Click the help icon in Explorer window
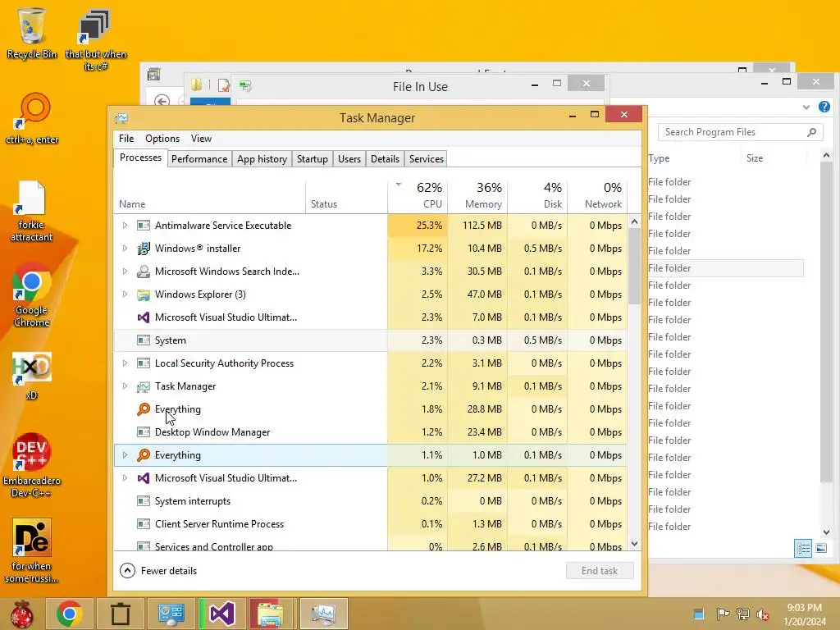This screenshot has width=840, height=630. (x=824, y=107)
